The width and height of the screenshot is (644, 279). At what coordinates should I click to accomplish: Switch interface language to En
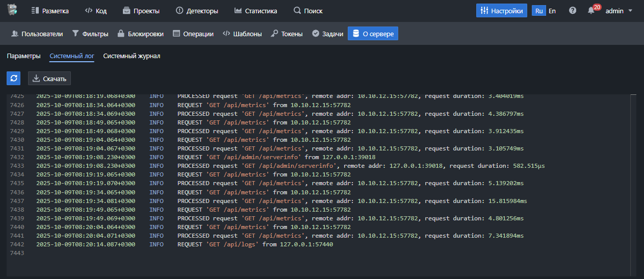click(552, 11)
